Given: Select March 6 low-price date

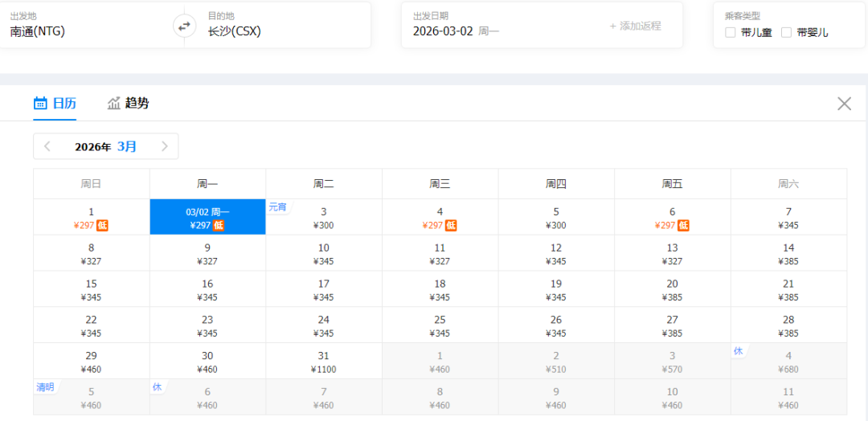Looking at the screenshot, I should pyautogui.click(x=672, y=218).
